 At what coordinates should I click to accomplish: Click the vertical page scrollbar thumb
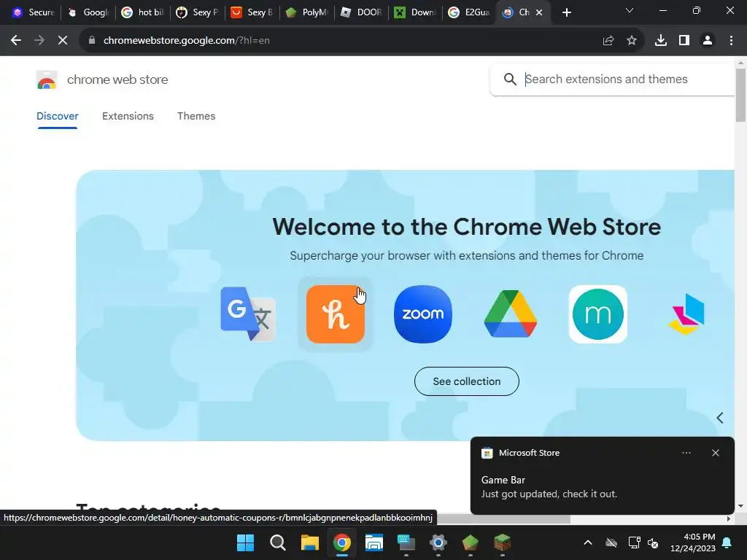pos(740,96)
